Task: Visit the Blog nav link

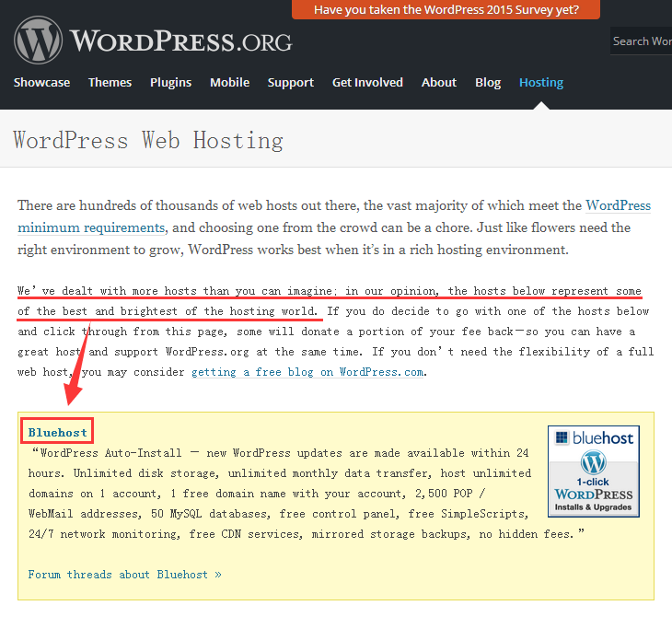Action: (488, 82)
